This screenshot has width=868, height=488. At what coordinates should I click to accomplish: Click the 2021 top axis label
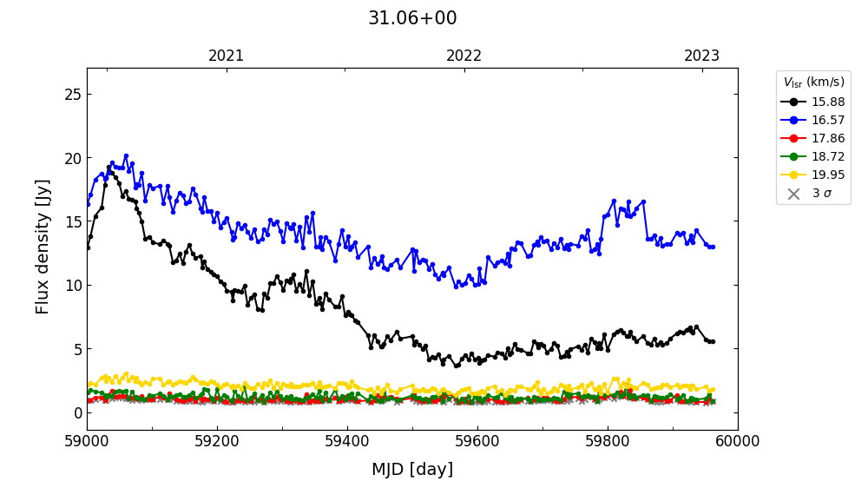[x=227, y=56]
